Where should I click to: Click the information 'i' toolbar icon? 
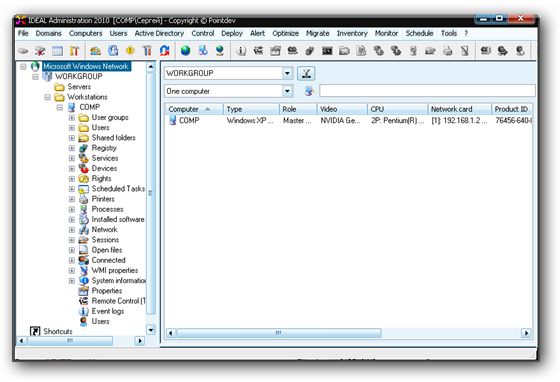click(x=241, y=51)
